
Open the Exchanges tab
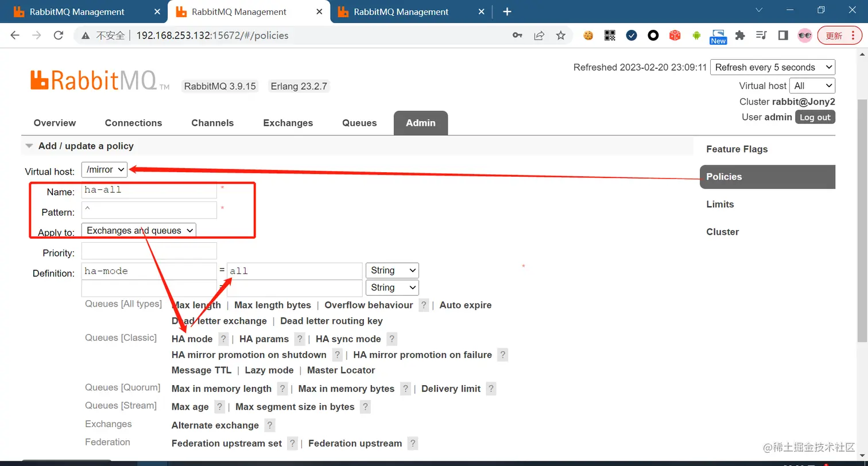tap(288, 123)
